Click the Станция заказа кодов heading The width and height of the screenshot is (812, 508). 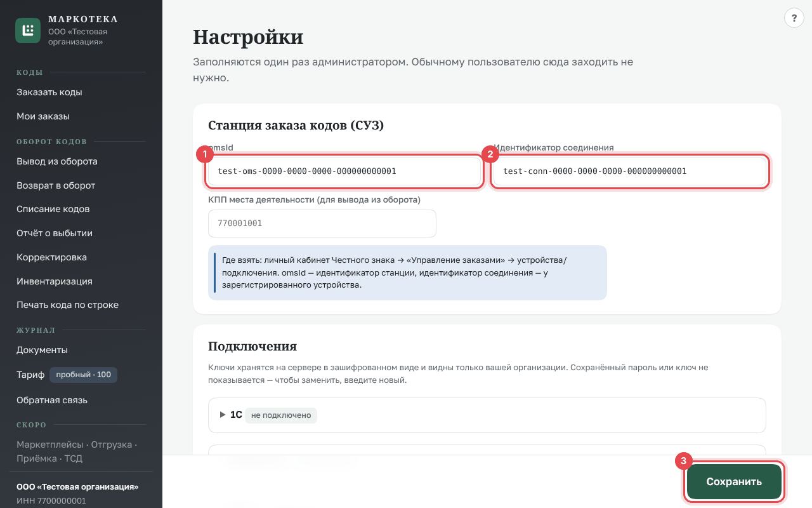click(x=296, y=125)
